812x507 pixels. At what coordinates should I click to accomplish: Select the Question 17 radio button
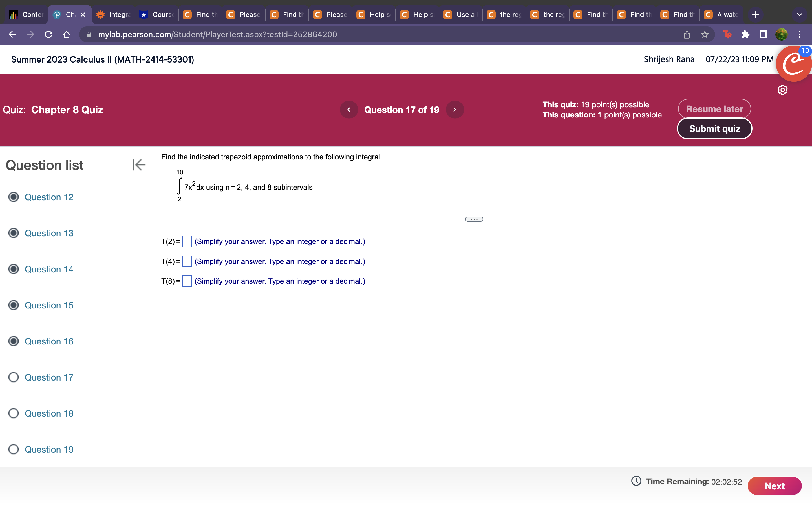click(x=14, y=377)
